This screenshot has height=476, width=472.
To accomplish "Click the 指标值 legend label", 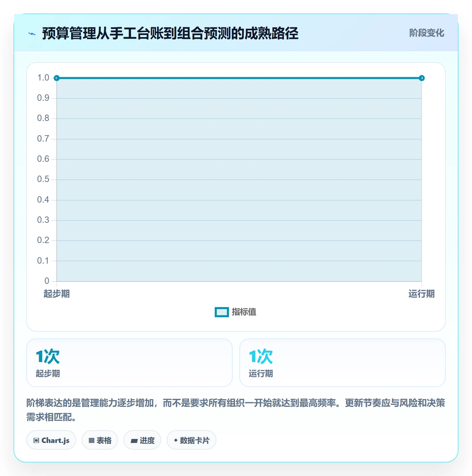I will [244, 312].
